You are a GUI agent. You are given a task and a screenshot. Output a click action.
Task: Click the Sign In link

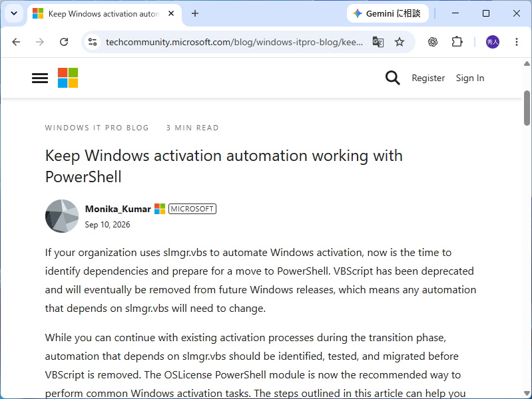[x=470, y=78]
